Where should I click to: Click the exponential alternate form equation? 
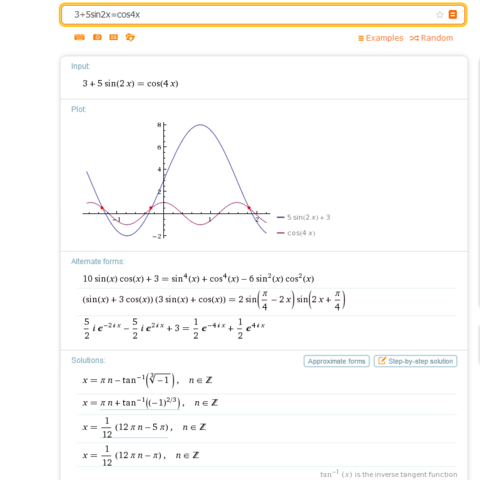[174, 329]
